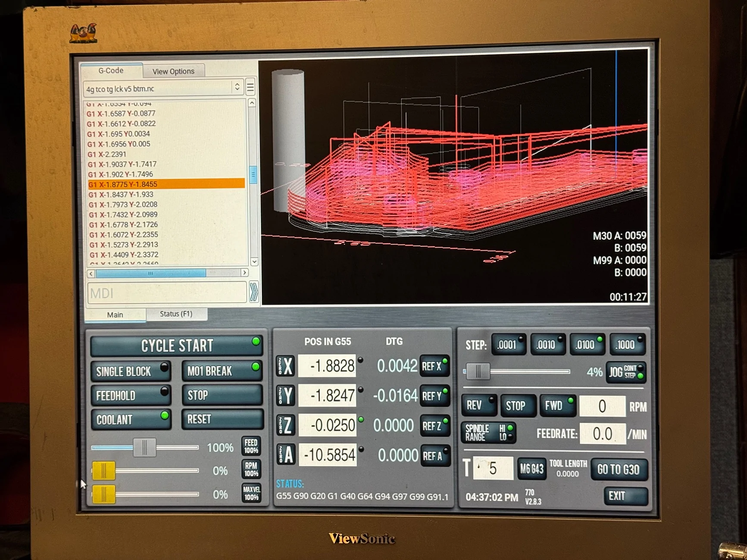Screen dimensions: 747x560
Task: Click the Zero X axis icon
Action: 285,366
